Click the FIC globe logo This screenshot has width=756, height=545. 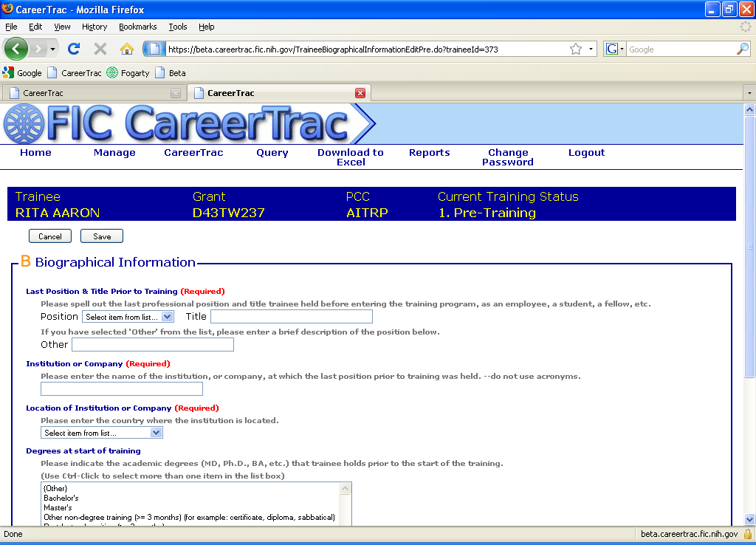(24, 124)
